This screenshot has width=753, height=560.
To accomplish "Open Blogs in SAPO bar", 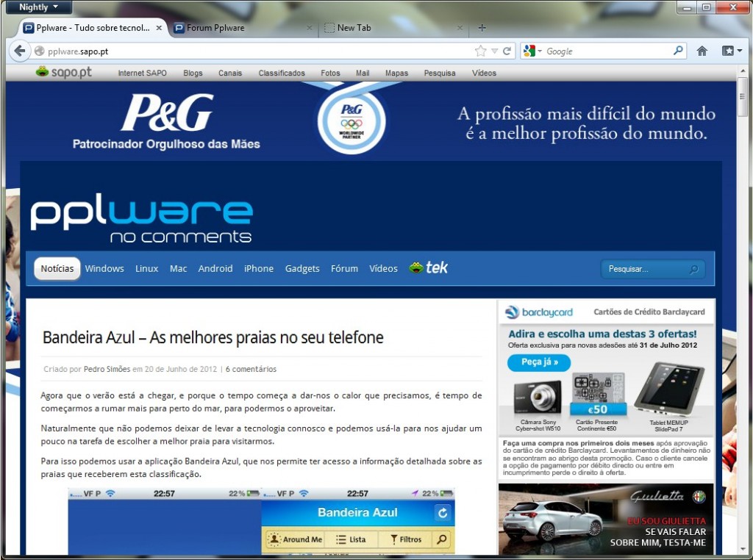I will tap(193, 73).
